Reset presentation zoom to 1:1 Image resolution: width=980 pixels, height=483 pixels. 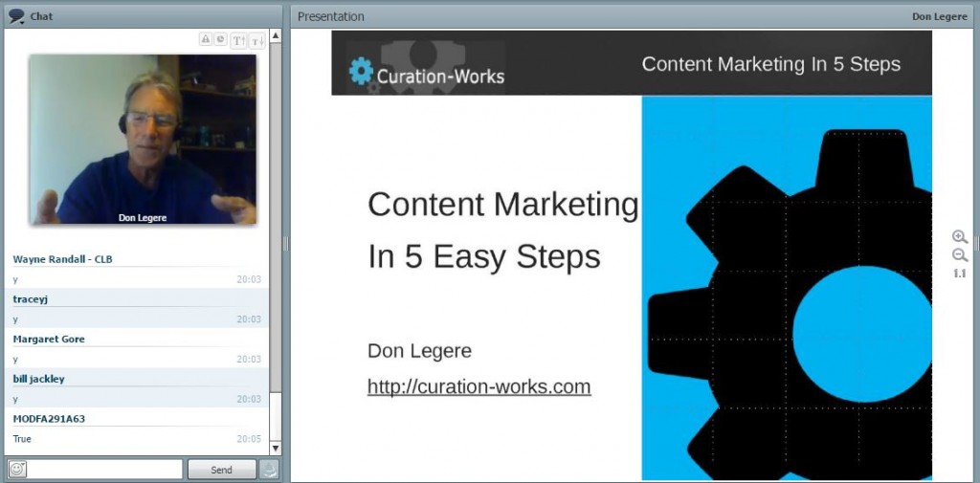click(959, 274)
